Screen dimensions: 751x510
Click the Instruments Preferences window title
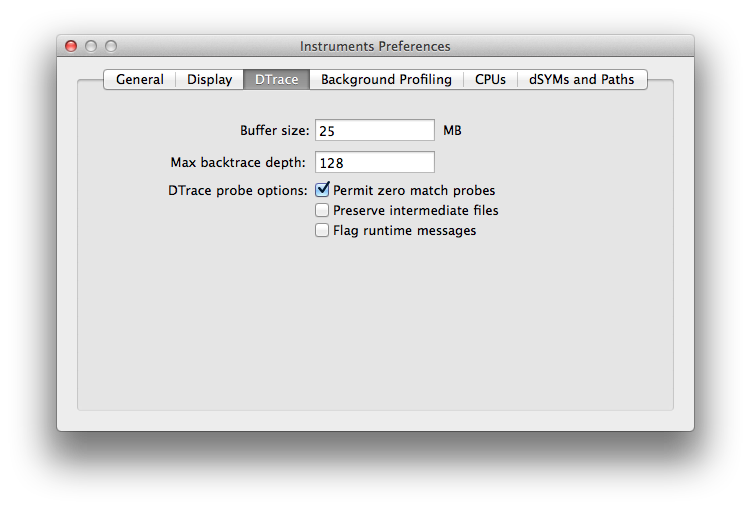click(x=375, y=46)
